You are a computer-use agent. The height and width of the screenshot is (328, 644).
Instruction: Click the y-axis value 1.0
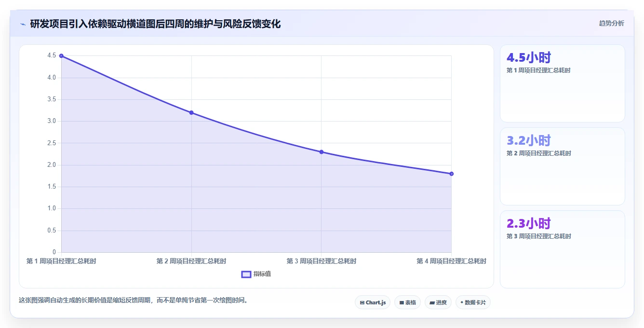point(52,208)
